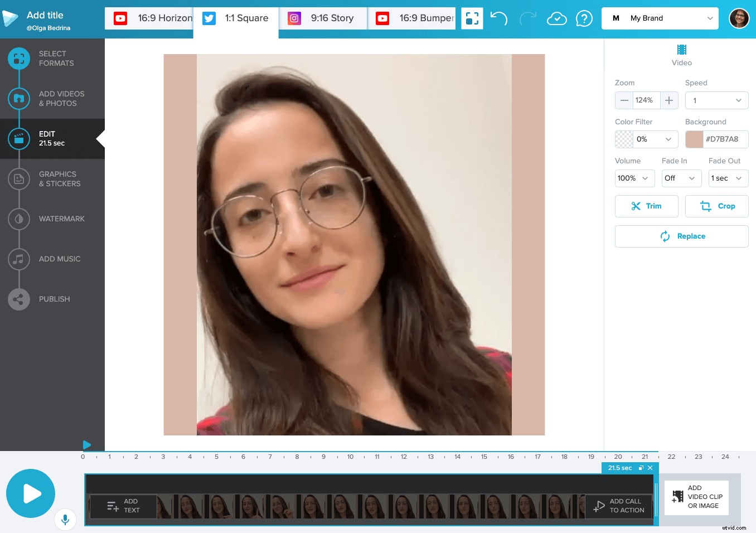
Task: Select the custom format icon
Action: (472, 18)
